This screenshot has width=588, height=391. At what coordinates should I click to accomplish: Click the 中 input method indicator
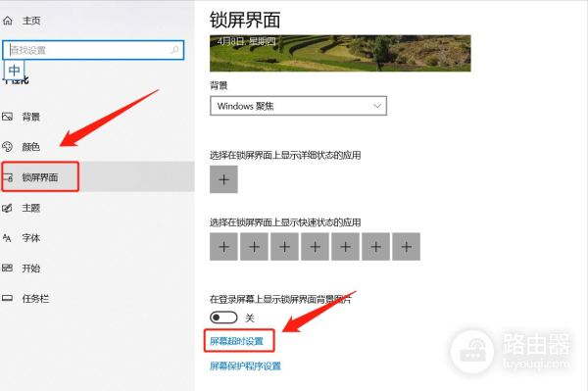click(x=15, y=71)
